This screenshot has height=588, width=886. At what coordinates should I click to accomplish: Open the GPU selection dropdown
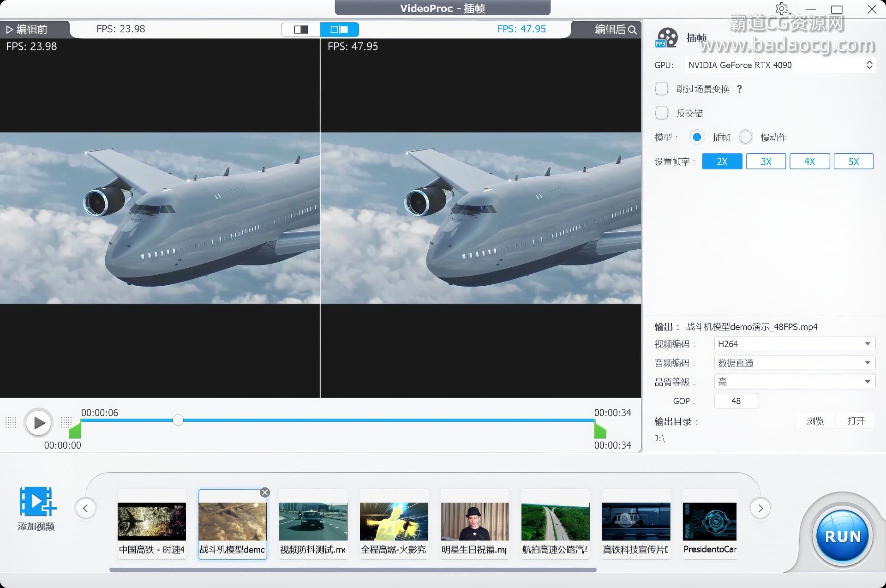pos(780,65)
